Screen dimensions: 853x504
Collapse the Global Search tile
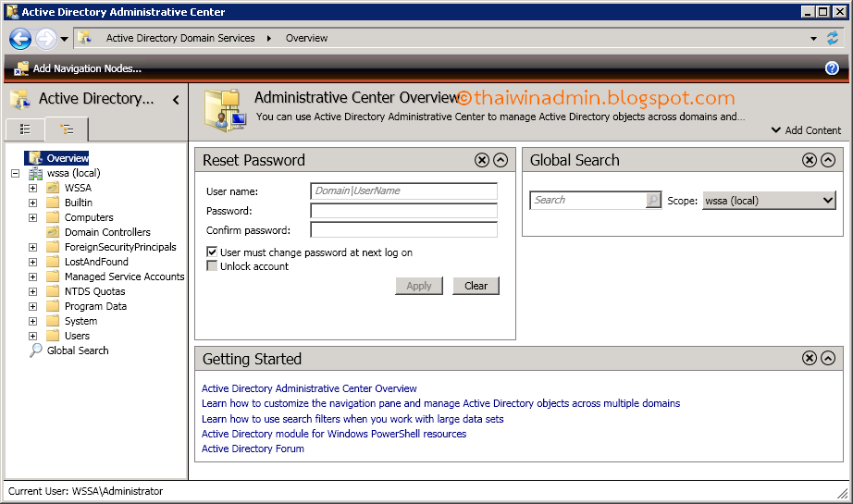(x=828, y=160)
